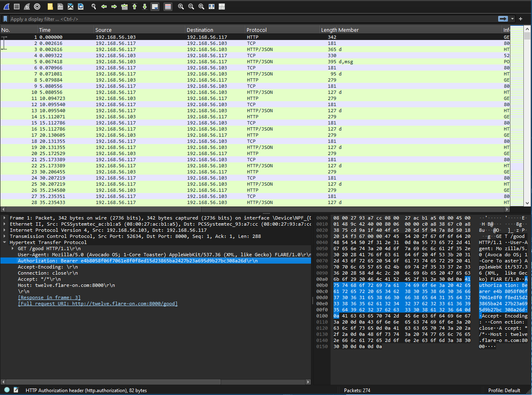
Task: Open the display filter history dropdown
Action: click(512, 19)
